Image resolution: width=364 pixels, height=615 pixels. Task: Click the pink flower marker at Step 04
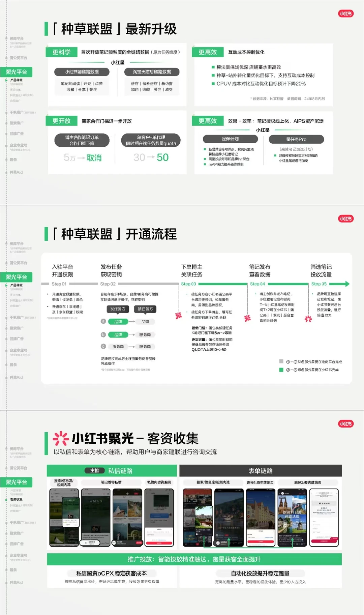(247, 318)
